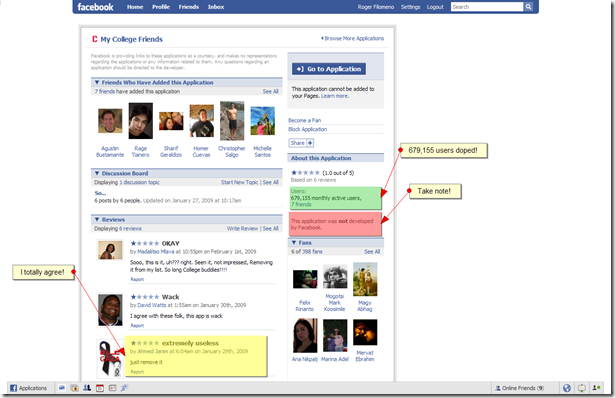
Task: Click the first bookmark icon after Applications
Action: click(x=62, y=388)
